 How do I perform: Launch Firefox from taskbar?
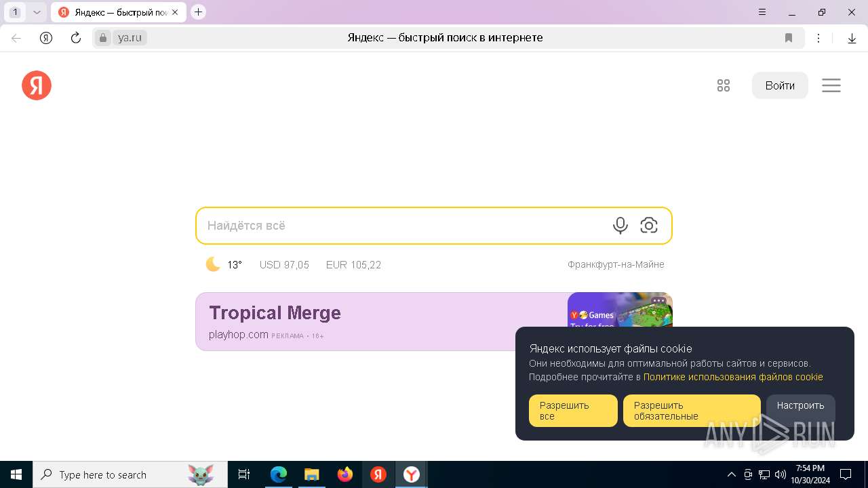pyautogui.click(x=345, y=474)
